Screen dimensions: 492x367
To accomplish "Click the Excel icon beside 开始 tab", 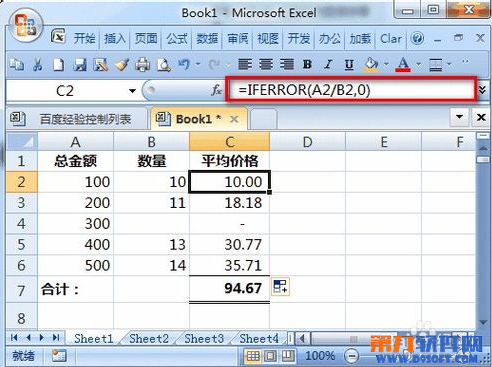I will pos(58,37).
